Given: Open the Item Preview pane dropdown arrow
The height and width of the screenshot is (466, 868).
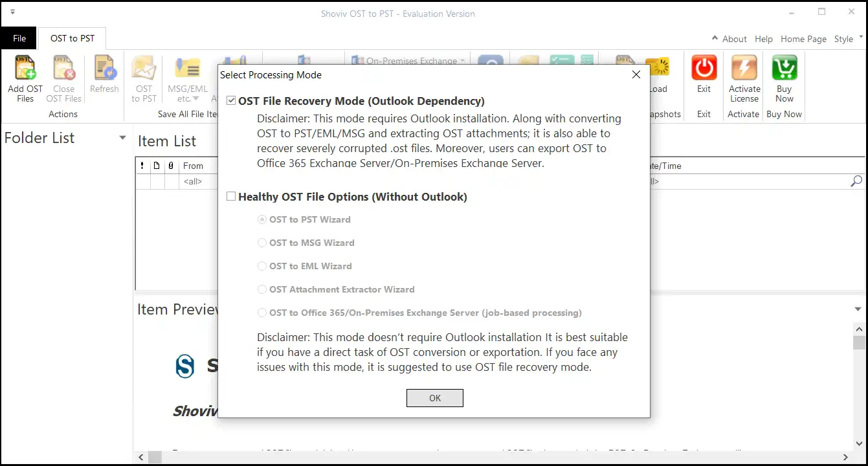Looking at the screenshot, I should [858, 309].
